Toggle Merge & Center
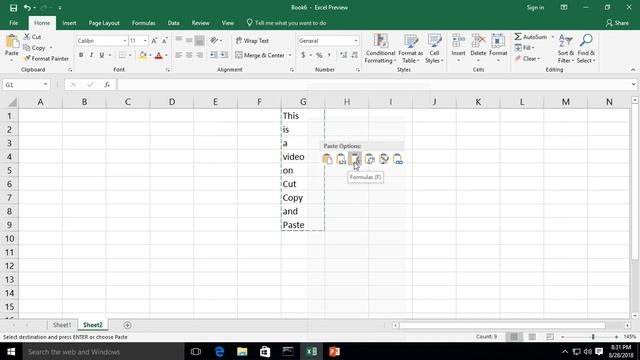Screen dimensions: 640x360 pyautogui.click(x=260, y=55)
